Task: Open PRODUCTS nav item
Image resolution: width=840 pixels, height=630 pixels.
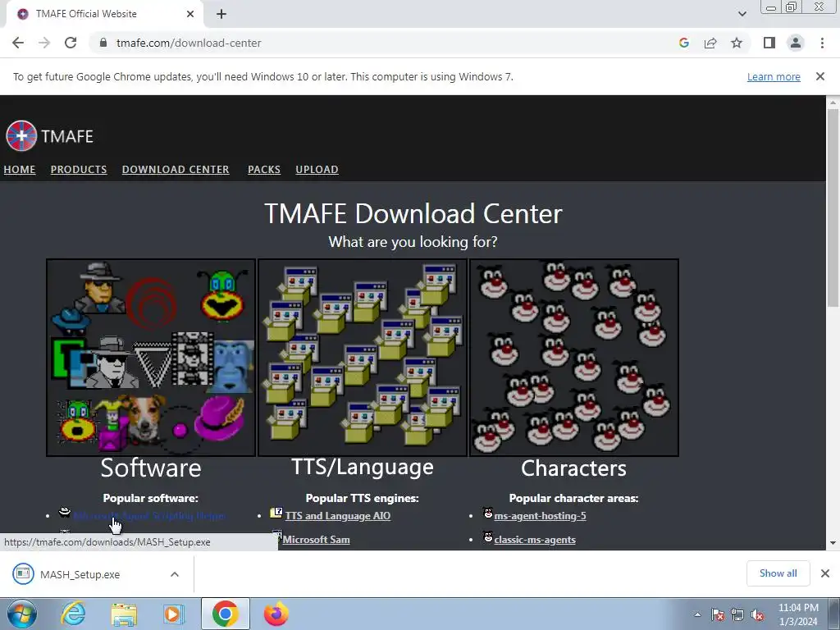Action: click(79, 169)
